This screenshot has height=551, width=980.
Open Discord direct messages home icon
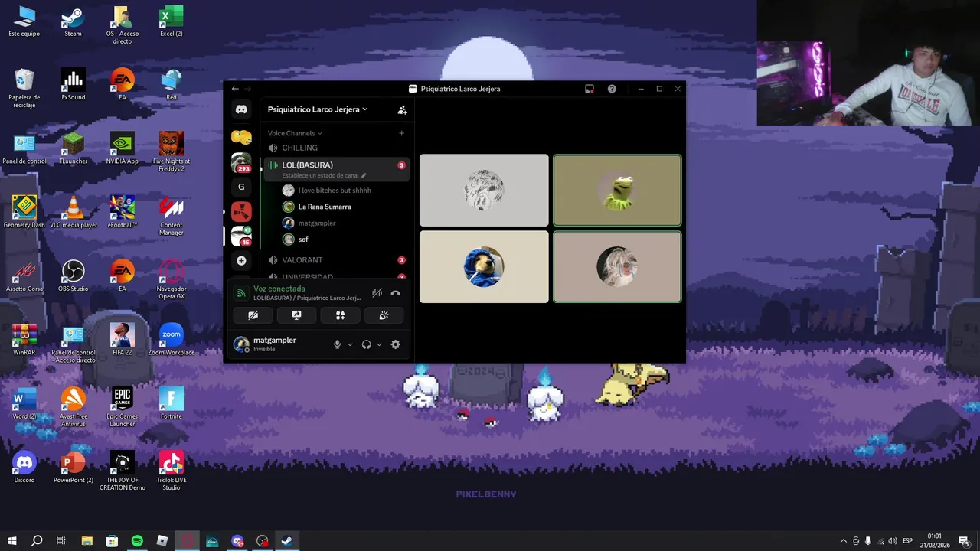pos(241,109)
